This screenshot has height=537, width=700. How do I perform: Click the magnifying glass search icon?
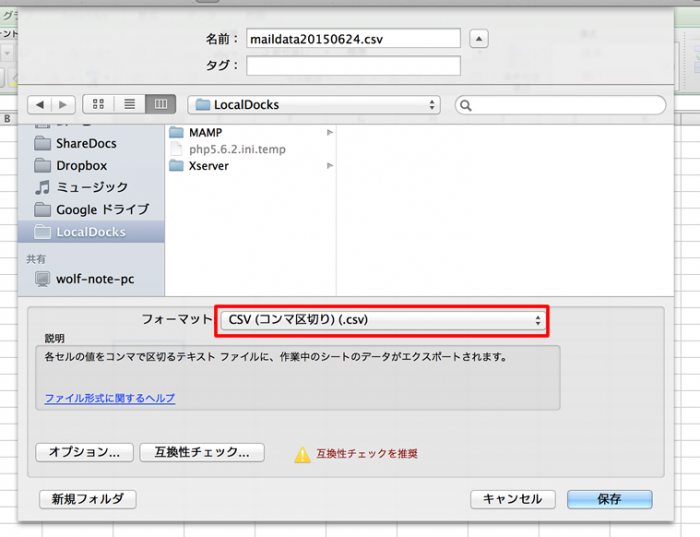click(466, 106)
